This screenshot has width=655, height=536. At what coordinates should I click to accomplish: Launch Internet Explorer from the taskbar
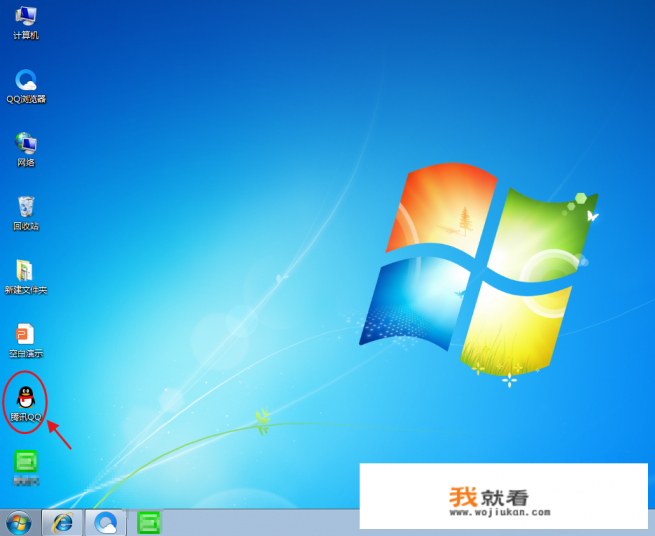coord(63,523)
